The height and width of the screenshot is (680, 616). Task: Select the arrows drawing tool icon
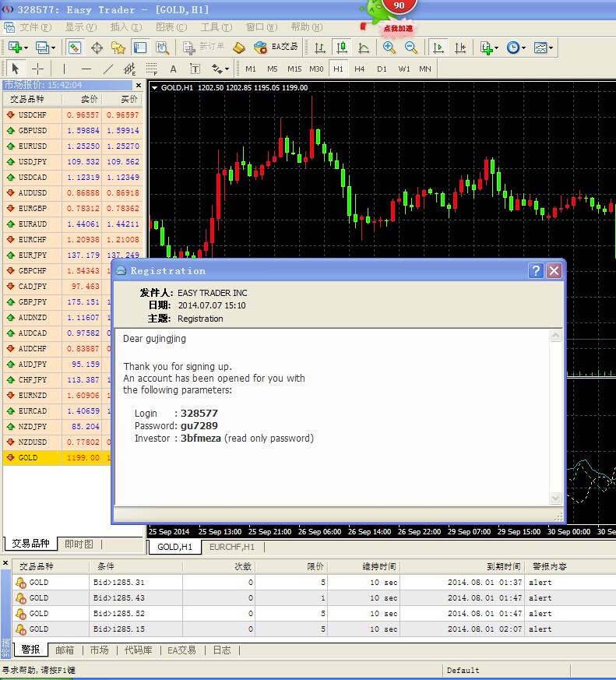[217, 69]
